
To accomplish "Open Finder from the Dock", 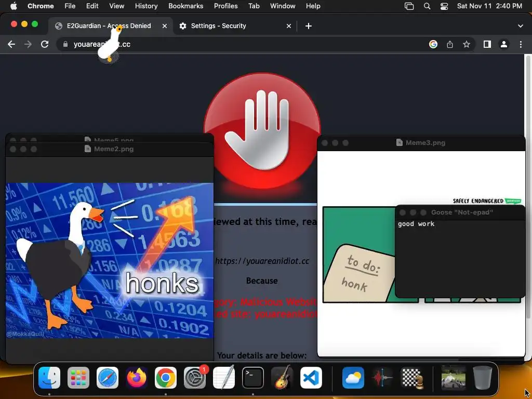I will 49,378.
